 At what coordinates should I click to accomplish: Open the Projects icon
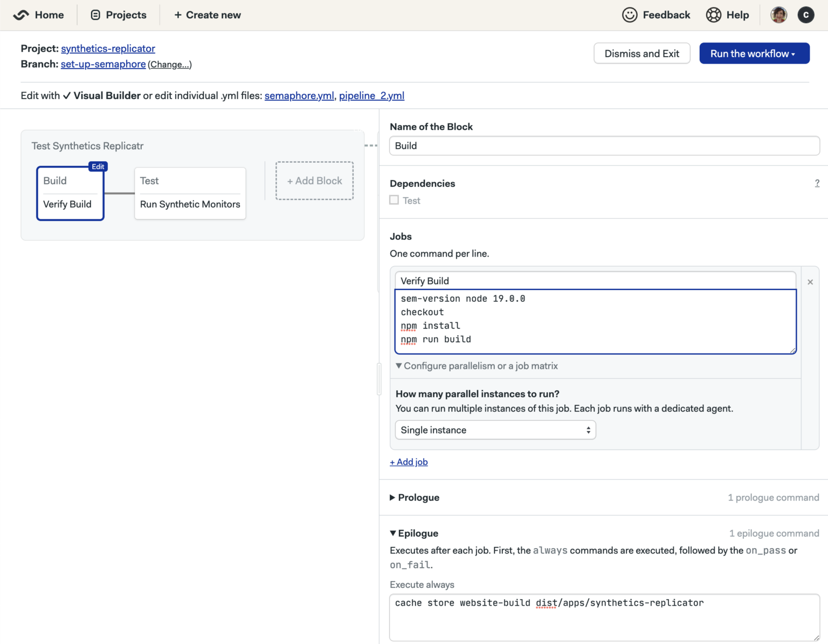pyautogui.click(x=94, y=15)
